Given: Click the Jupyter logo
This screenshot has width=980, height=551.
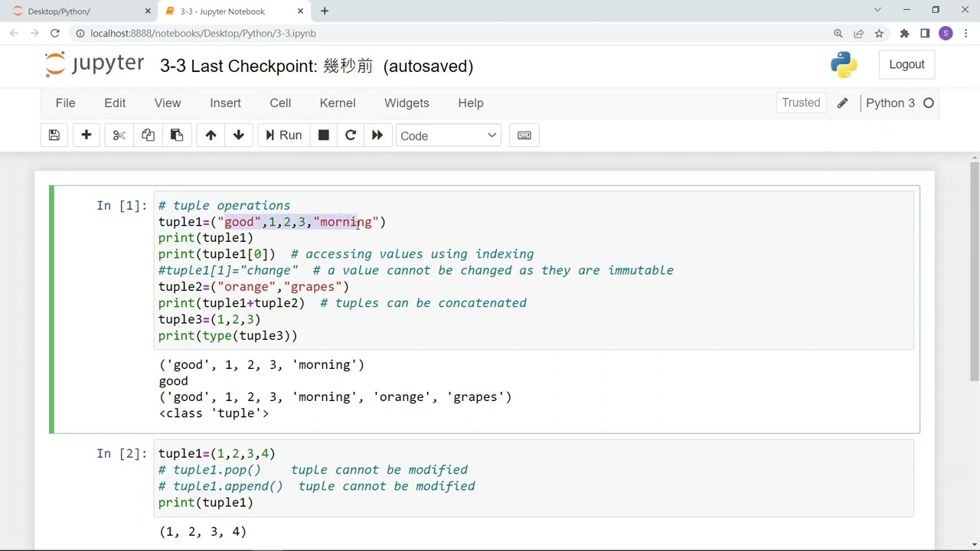Looking at the screenshot, I should (93, 64).
